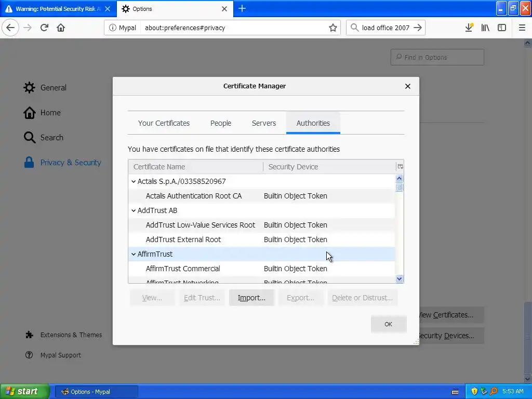Image resolution: width=532 pixels, height=399 pixels.
Task: Open Extensions & Themes puzzle link
Action: (x=63, y=335)
